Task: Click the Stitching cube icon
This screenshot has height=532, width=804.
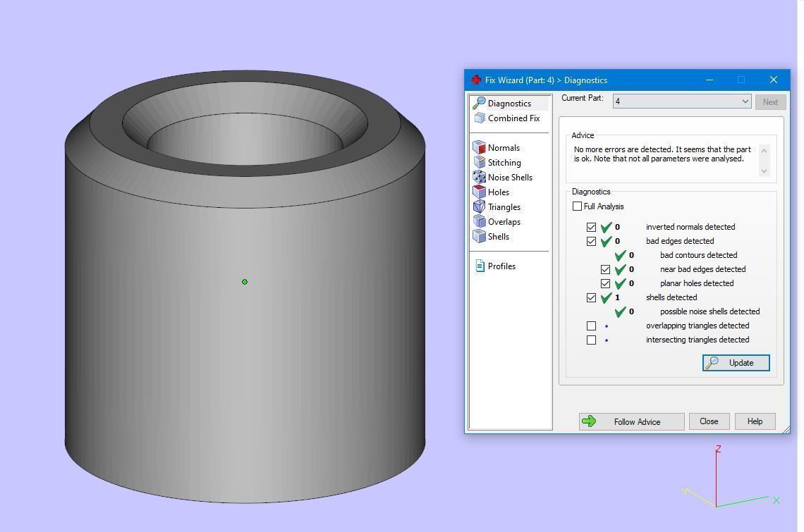Action: point(480,163)
